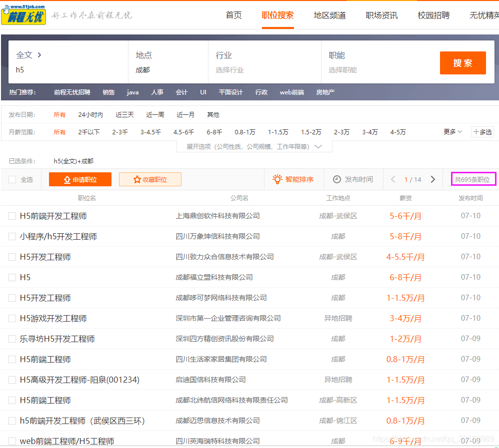
Task: Open the 行业 industry selector
Action: [x=265, y=62]
